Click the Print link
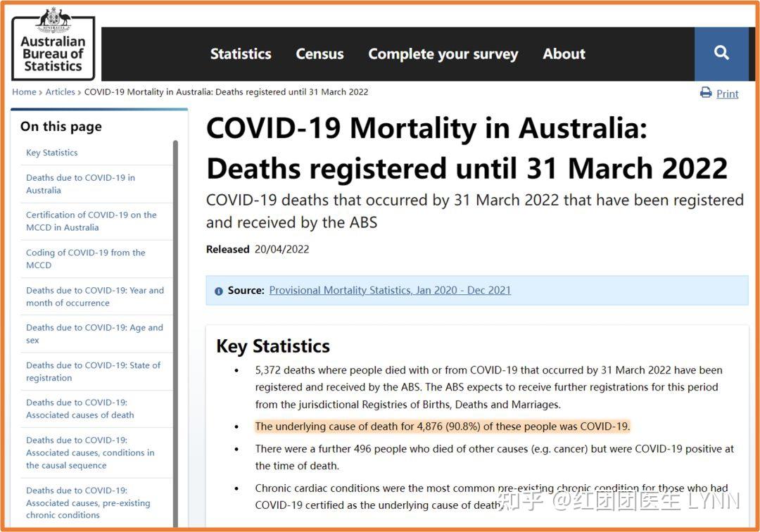Viewport: 760px width, 532px height. (x=727, y=94)
